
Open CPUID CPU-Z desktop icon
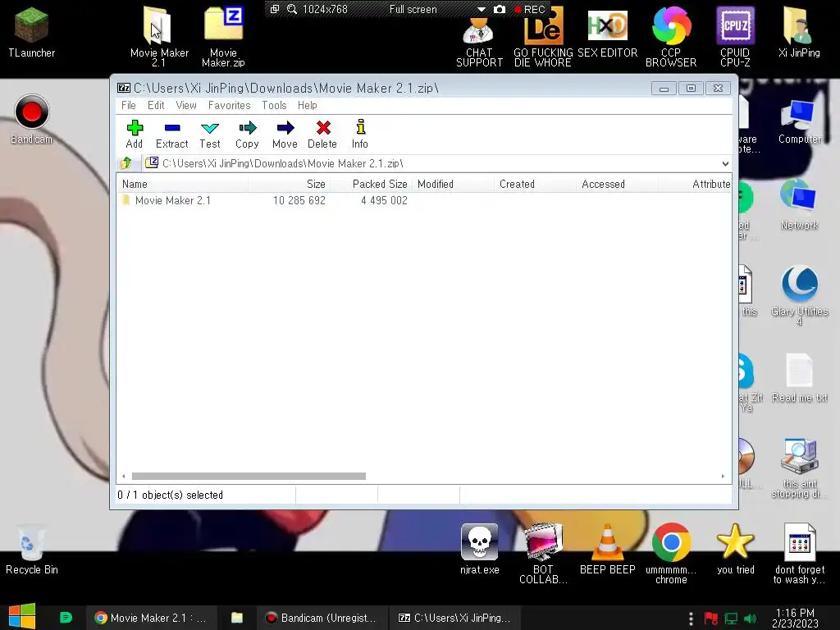735,36
